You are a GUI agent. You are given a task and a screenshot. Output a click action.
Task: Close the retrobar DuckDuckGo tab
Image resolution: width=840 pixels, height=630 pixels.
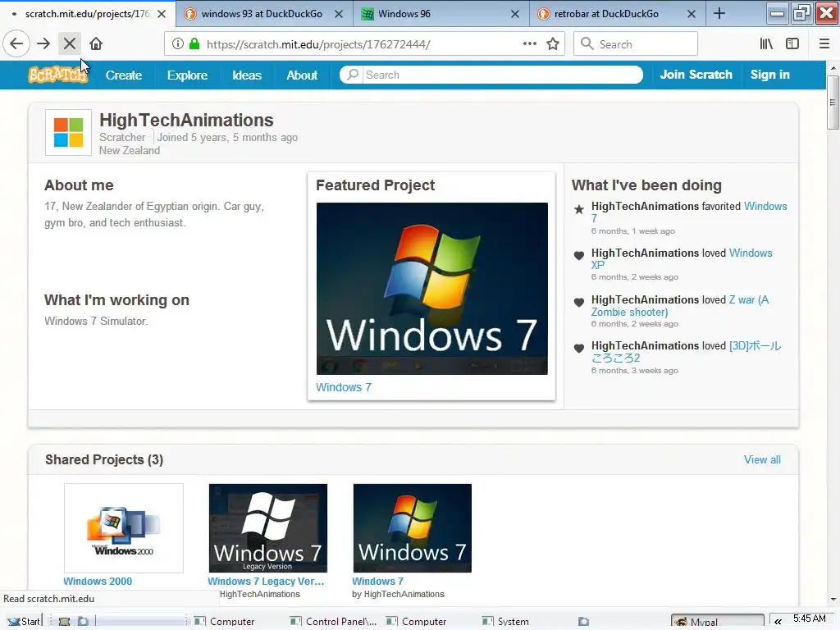point(692,14)
